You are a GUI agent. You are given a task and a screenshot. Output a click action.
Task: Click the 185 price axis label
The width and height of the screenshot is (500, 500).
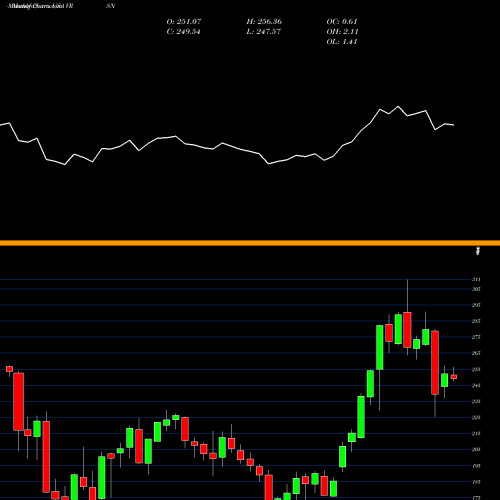click(476, 482)
